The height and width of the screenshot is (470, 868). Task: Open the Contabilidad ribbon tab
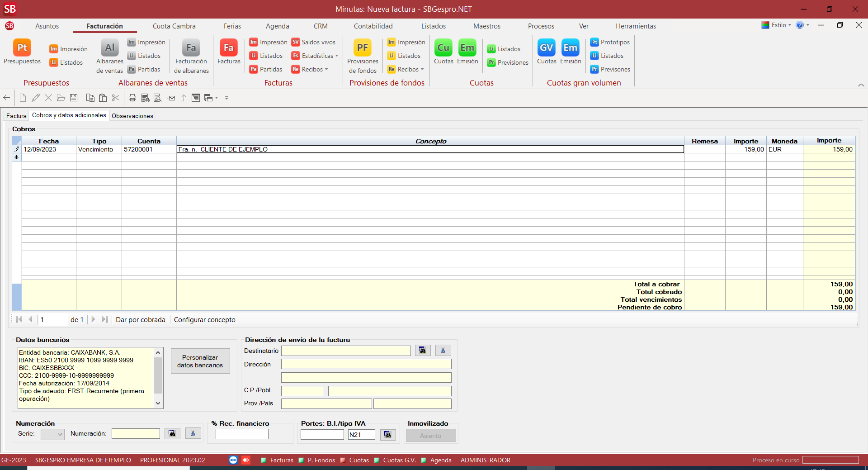tap(373, 26)
